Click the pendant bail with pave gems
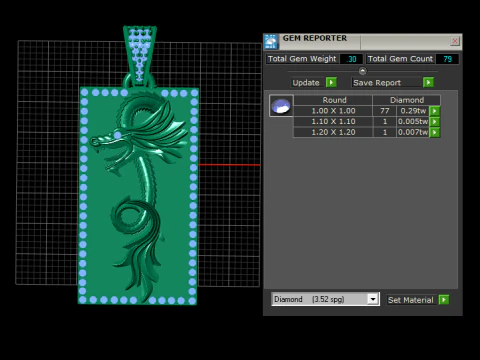This screenshot has height=360, width=480. (x=140, y=55)
